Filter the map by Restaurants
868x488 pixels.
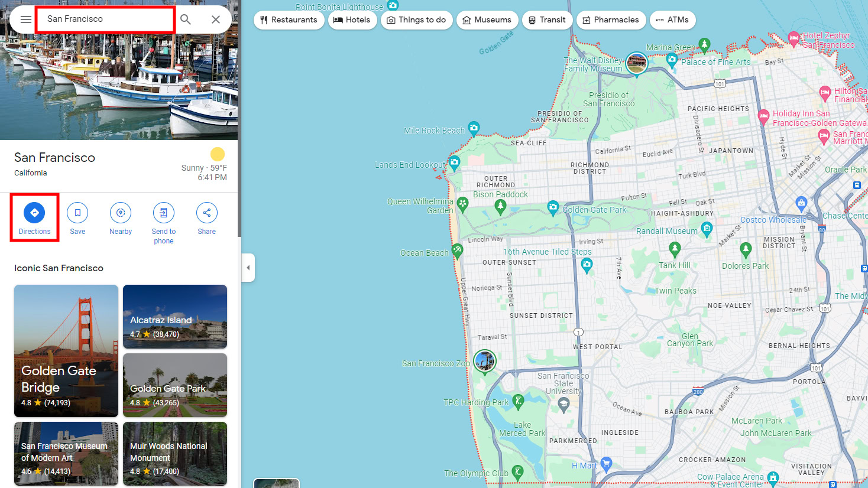pos(289,20)
